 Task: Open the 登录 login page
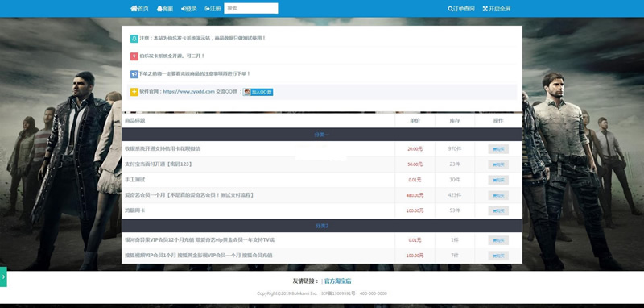189,9
